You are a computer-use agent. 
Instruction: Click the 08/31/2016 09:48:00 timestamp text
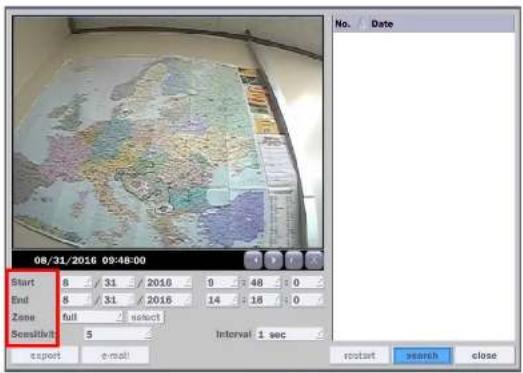pyautogui.click(x=90, y=260)
